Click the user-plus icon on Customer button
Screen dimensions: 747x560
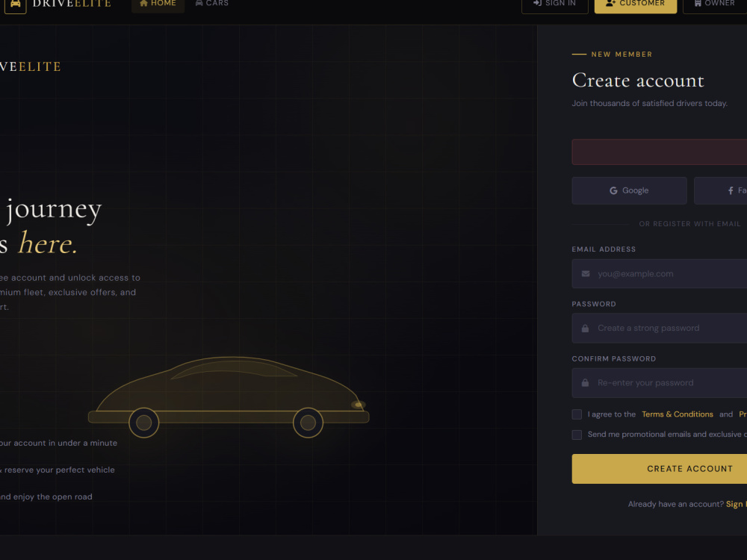610,3
